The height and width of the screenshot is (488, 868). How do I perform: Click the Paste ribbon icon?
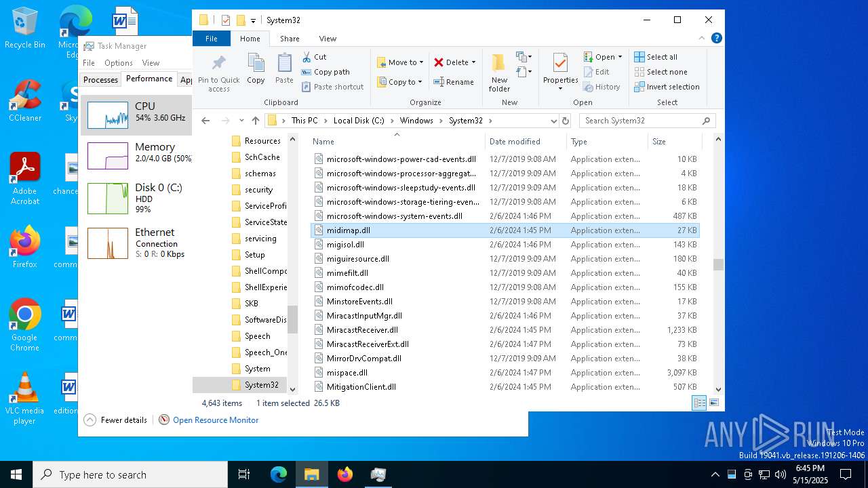click(x=284, y=68)
